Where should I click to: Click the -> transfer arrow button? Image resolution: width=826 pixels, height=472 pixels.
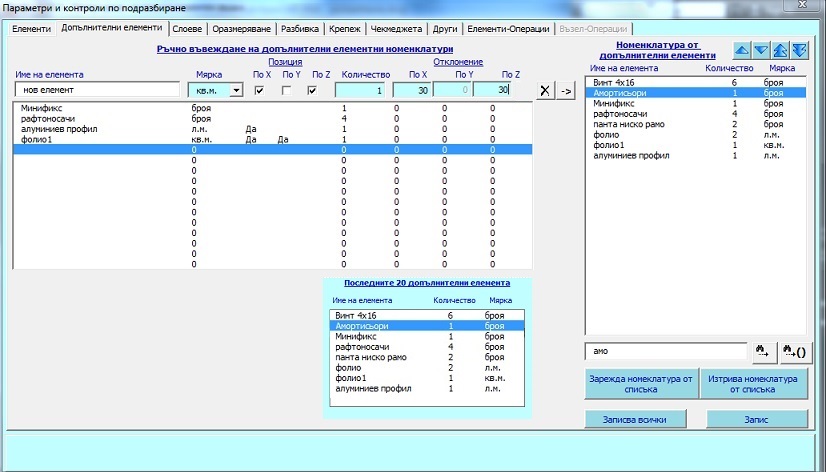click(x=566, y=91)
